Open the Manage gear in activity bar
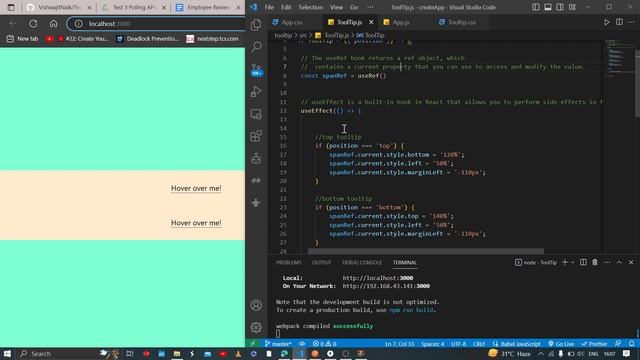640x360 pixels. [x=256, y=327]
